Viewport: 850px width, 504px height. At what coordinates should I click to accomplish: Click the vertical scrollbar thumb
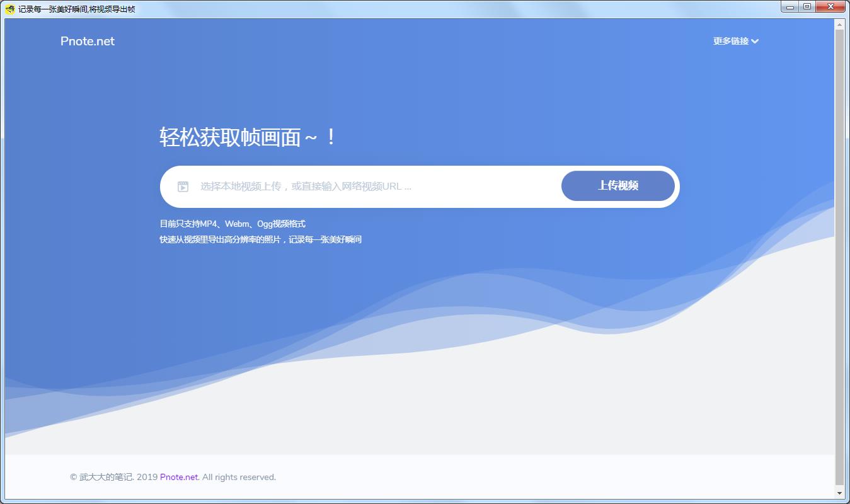tap(839, 252)
